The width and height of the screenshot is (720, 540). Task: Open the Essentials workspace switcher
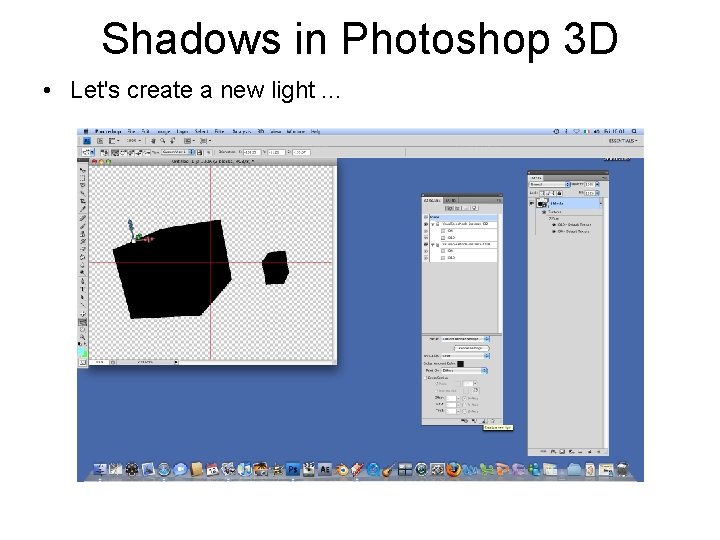click(x=623, y=141)
